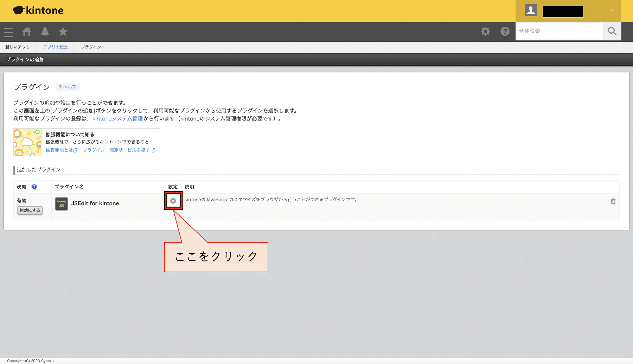Open the ヘルプ link beside the title
The height and width of the screenshot is (364, 633).
(68, 87)
